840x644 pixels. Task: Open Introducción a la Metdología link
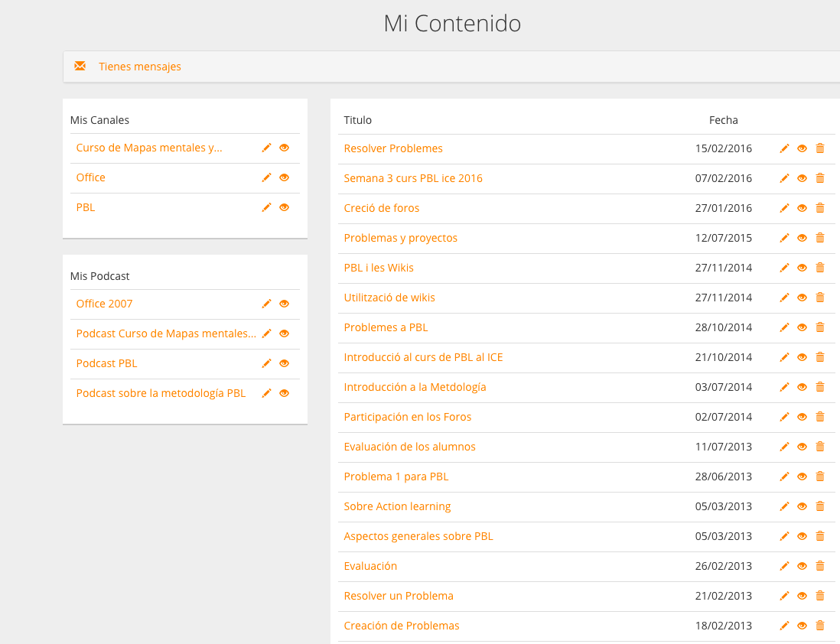tap(415, 387)
